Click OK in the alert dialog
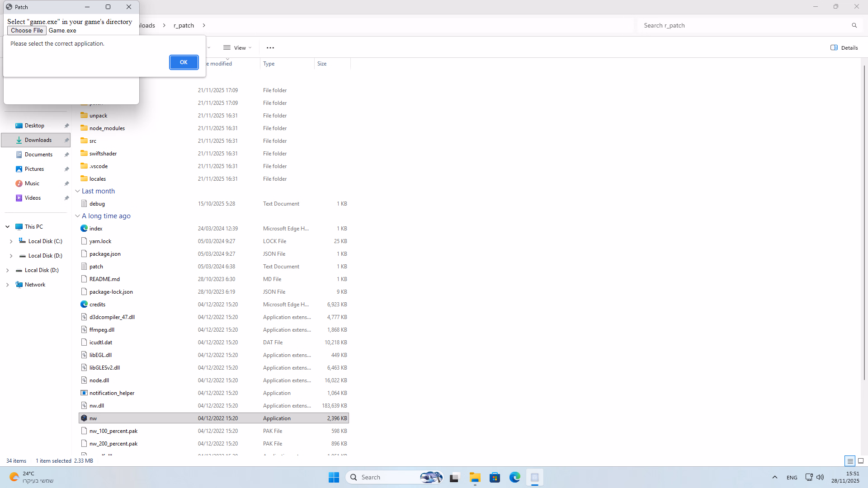This screenshot has height=488, width=868. [x=184, y=62]
